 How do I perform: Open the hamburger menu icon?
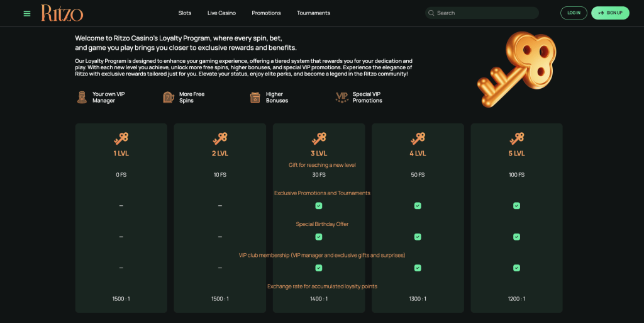27,13
